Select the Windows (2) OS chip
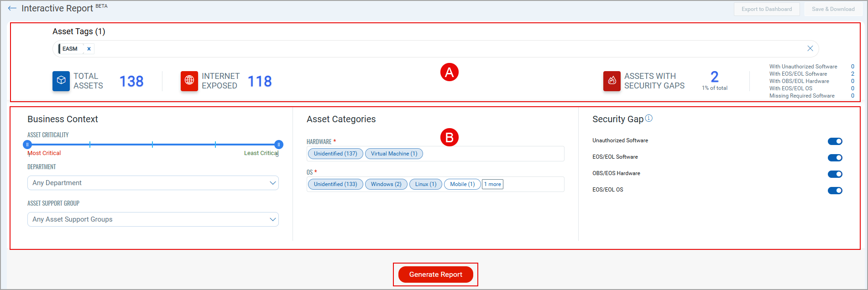868x290 pixels. pos(386,184)
